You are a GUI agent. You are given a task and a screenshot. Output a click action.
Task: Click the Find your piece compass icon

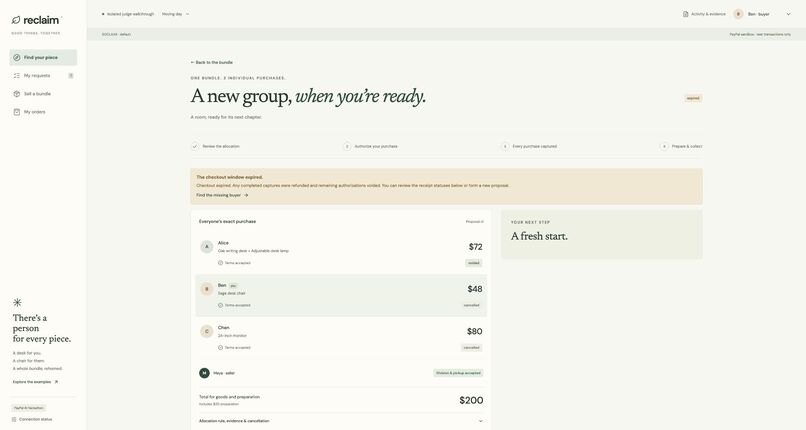(16, 58)
